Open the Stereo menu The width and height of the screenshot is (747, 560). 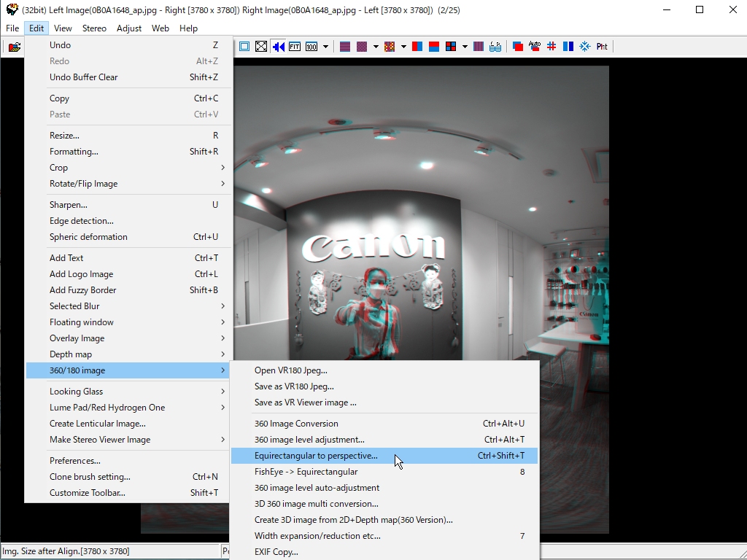94,28
